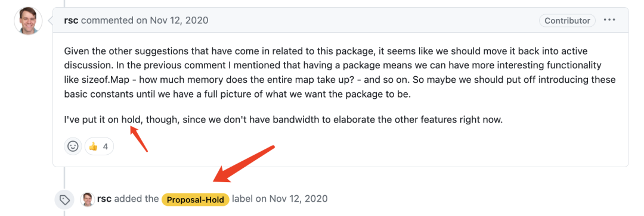The height and width of the screenshot is (216, 644).
Task: Click the word hold in the last paragraph
Action: (x=131, y=121)
